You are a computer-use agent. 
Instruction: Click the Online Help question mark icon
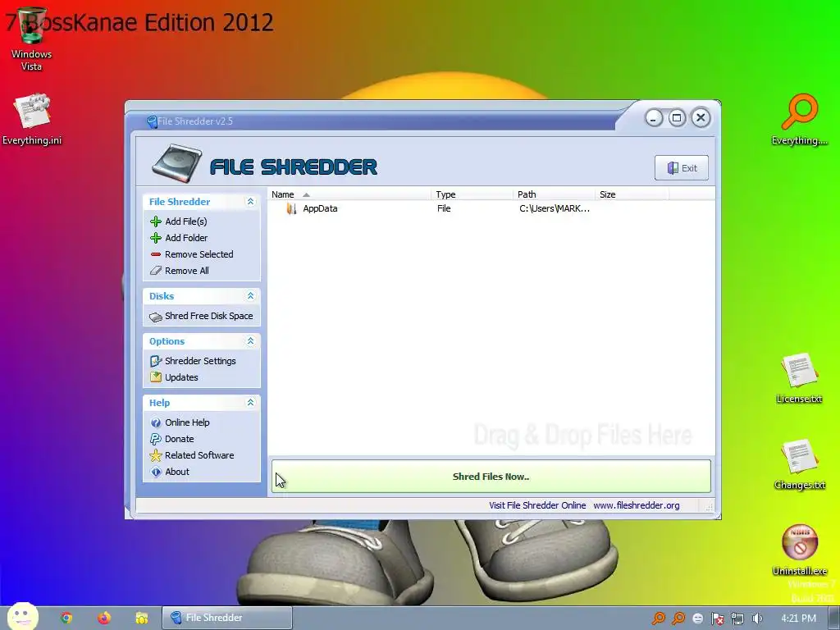tap(156, 422)
